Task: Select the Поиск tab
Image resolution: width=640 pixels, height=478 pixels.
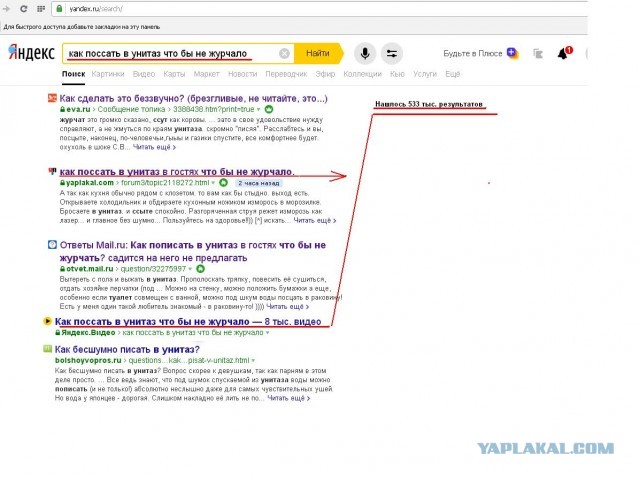Action: point(73,74)
